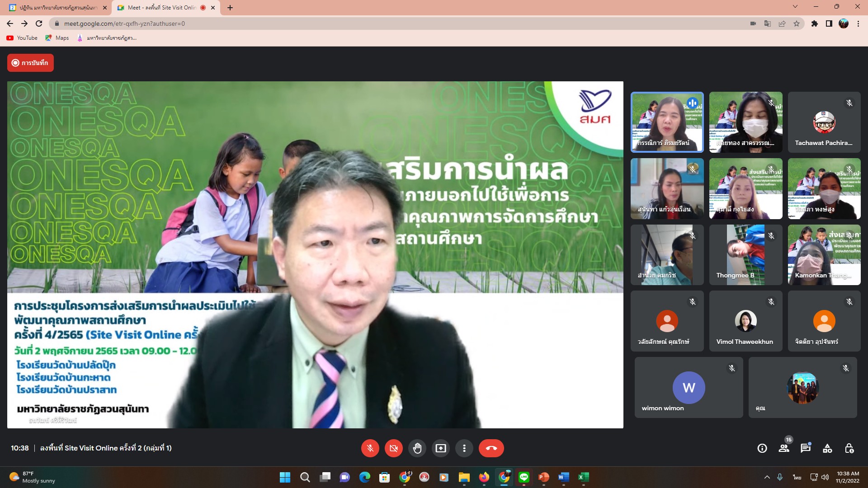
Task: Expand the browser tab search chevron
Action: click(x=795, y=7)
